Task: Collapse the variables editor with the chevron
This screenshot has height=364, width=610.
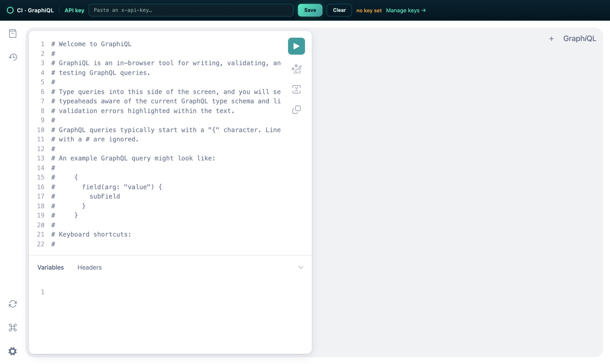Action: pos(300,267)
